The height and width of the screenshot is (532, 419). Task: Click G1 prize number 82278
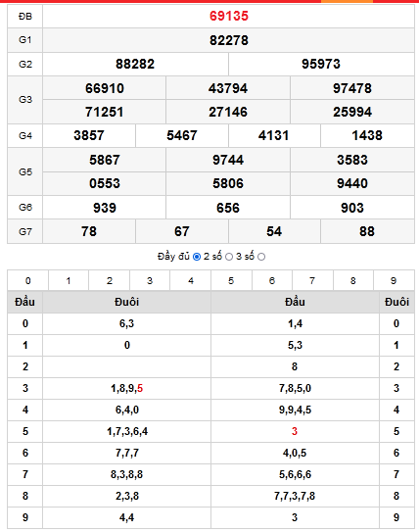pyautogui.click(x=229, y=40)
